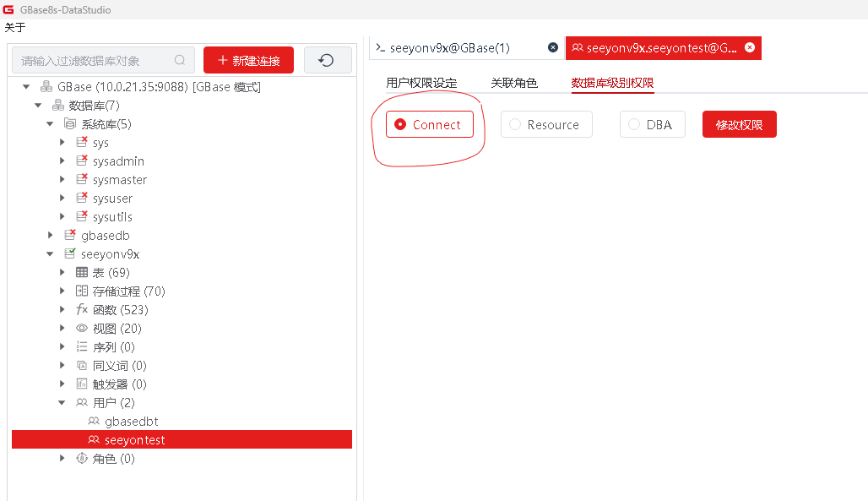Click the sysmaster database icon
868x501 pixels.
[x=81, y=179]
